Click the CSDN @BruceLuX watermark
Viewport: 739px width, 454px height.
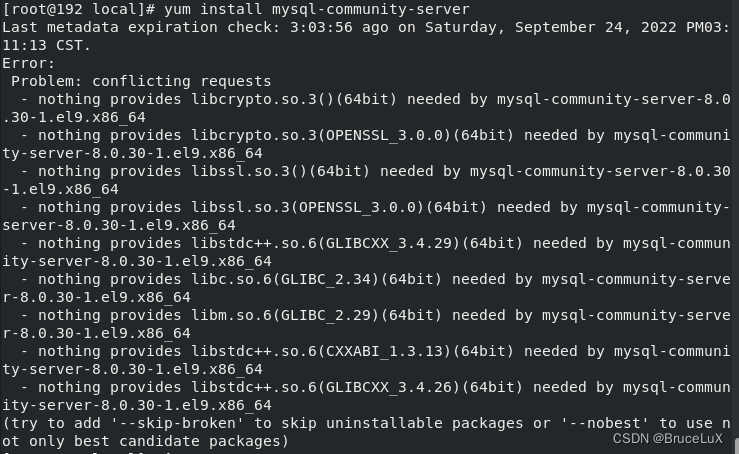click(667, 438)
